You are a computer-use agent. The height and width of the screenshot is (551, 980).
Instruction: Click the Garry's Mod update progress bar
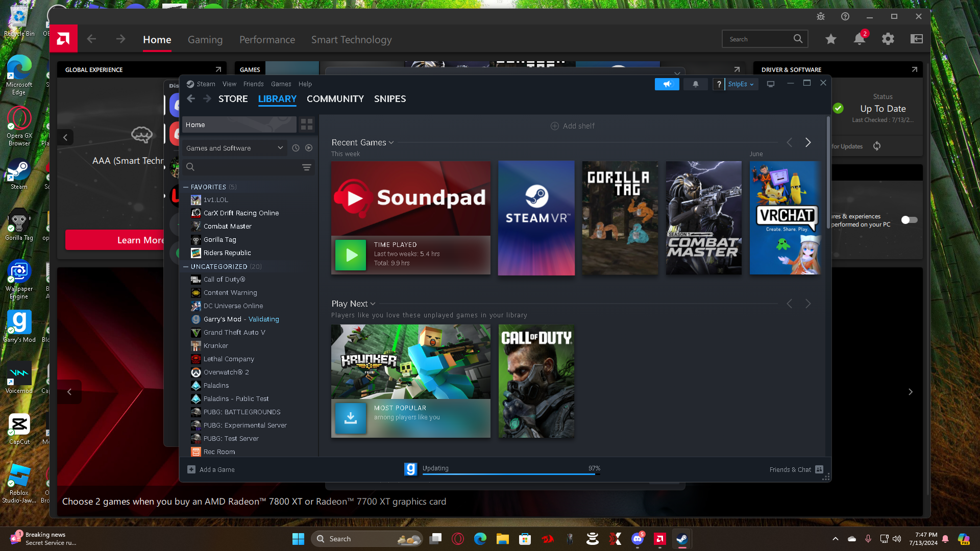(511, 474)
